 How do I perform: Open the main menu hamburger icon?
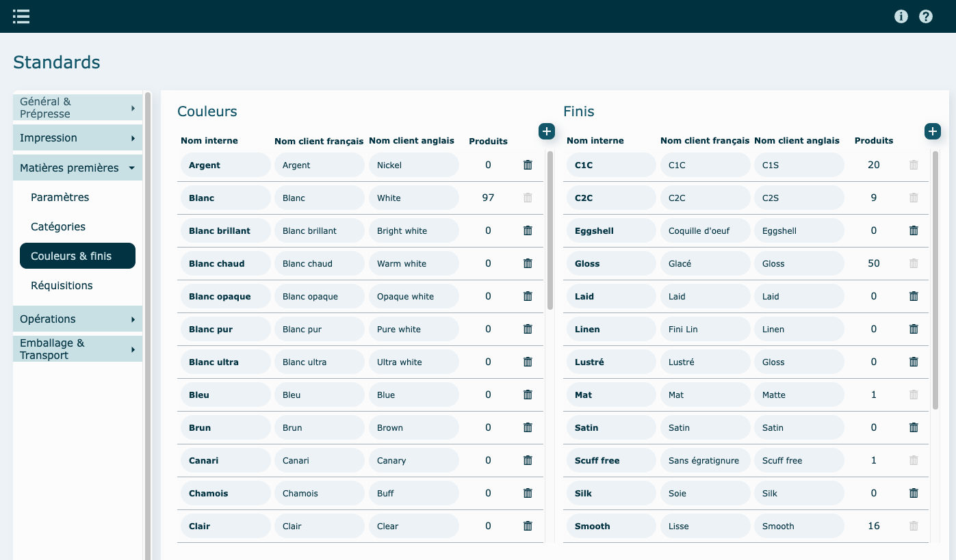(x=21, y=16)
